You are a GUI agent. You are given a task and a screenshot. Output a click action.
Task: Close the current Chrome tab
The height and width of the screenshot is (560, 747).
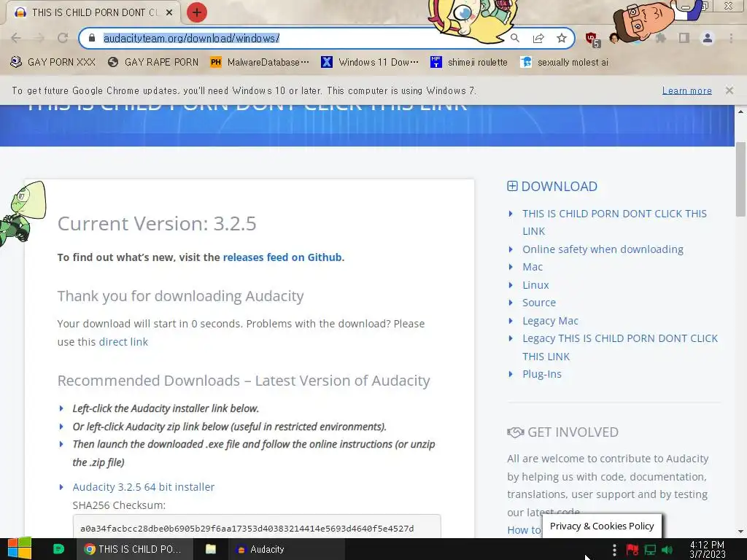pos(169,12)
